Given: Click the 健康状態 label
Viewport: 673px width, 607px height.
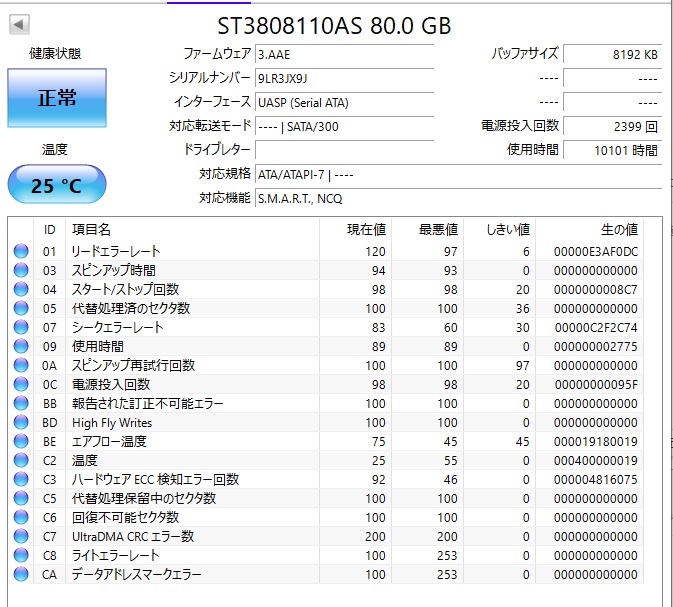Looking at the screenshot, I should (55, 54).
